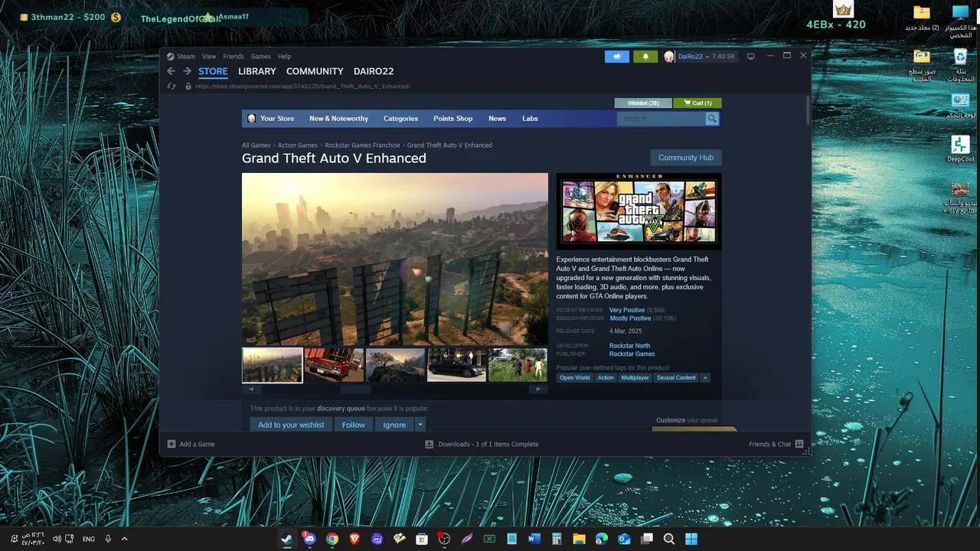
Task: Open the Wishlist (28) button
Action: coord(643,103)
